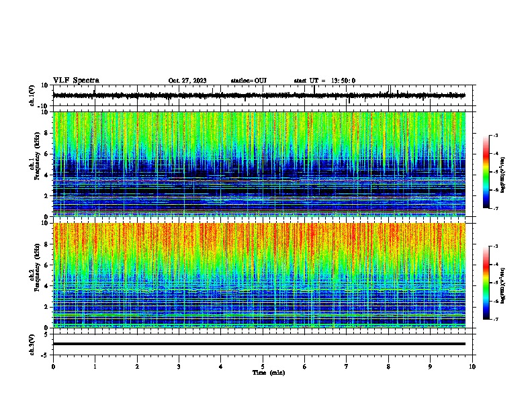Click the "ch.1(V)" waveform axis label
The height and width of the screenshot is (411, 532).
click(32, 95)
